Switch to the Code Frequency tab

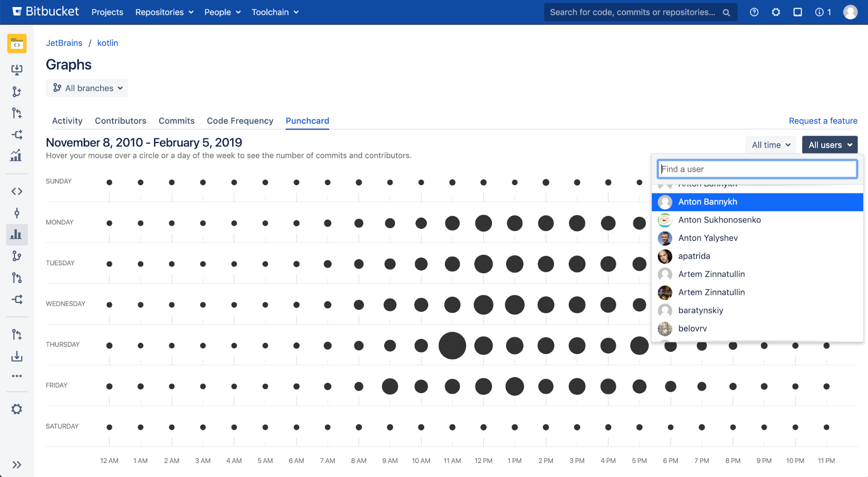240,121
